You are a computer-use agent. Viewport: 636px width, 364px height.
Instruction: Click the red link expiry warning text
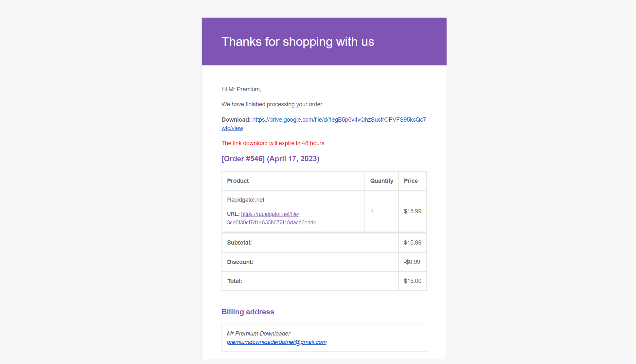pyautogui.click(x=273, y=143)
